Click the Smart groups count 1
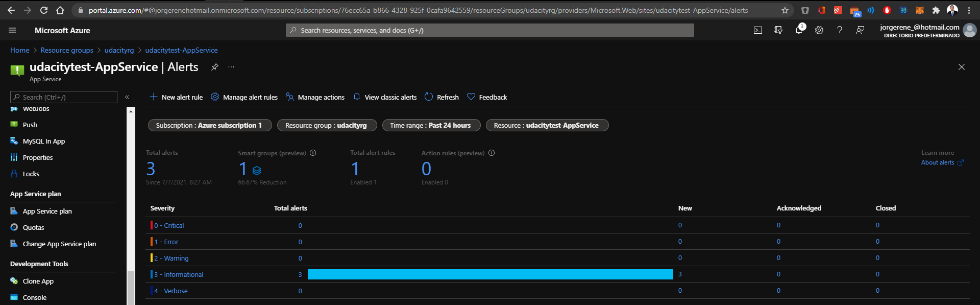The height and width of the screenshot is (305, 980). tap(243, 169)
